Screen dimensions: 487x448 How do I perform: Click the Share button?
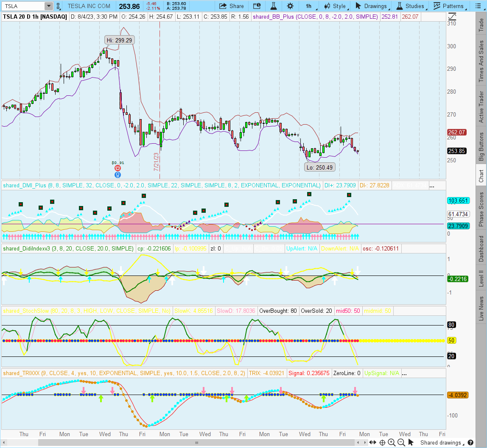click(232, 6)
